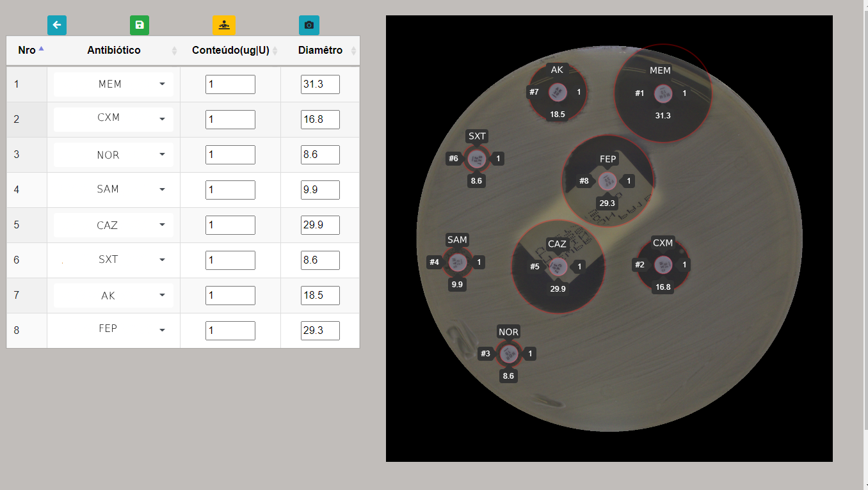Click the diameter field showing 29.9
Viewport: 868px width, 490px height.
click(320, 225)
